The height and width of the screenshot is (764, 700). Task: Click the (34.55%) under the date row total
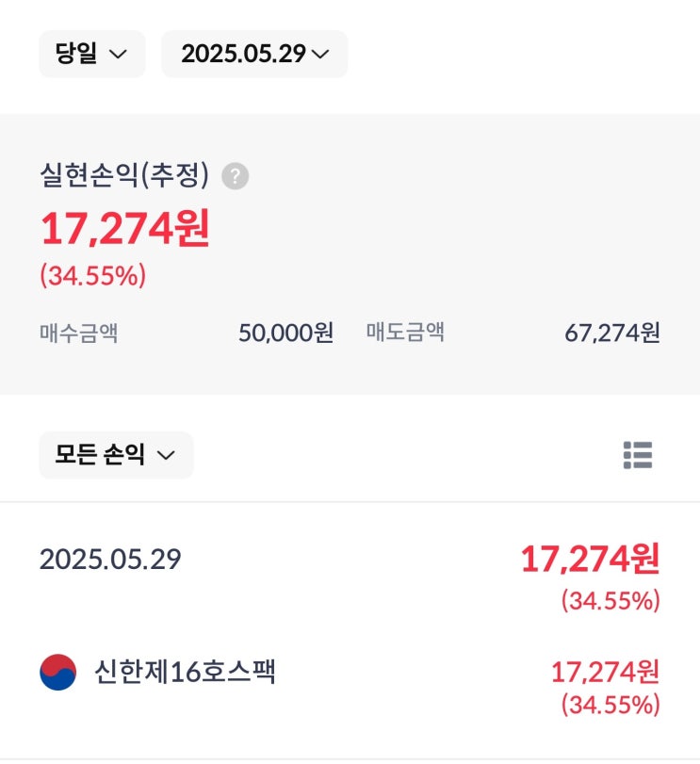[610, 600]
